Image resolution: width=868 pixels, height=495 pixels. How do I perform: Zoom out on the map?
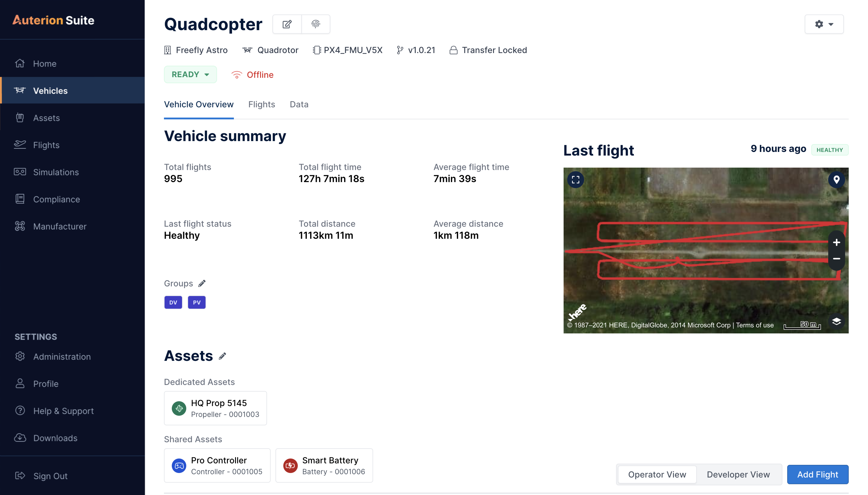click(x=837, y=259)
